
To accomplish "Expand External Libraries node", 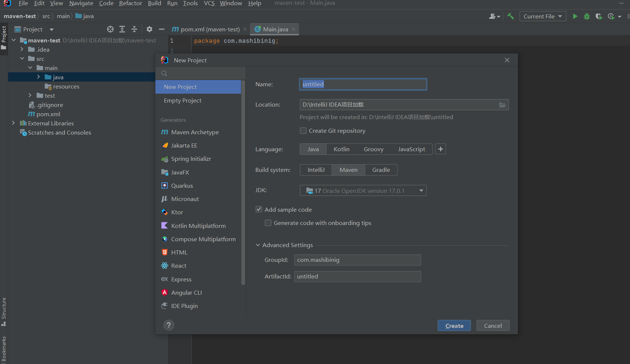I will [14, 123].
